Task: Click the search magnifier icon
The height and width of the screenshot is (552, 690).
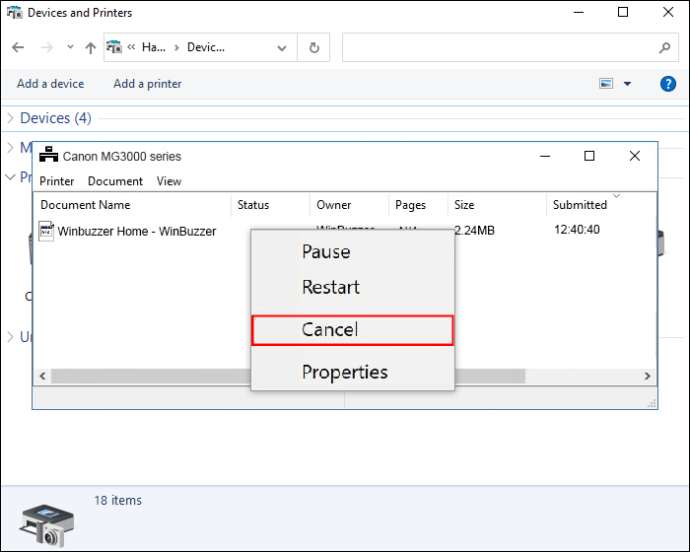Action: coord(665,47)
